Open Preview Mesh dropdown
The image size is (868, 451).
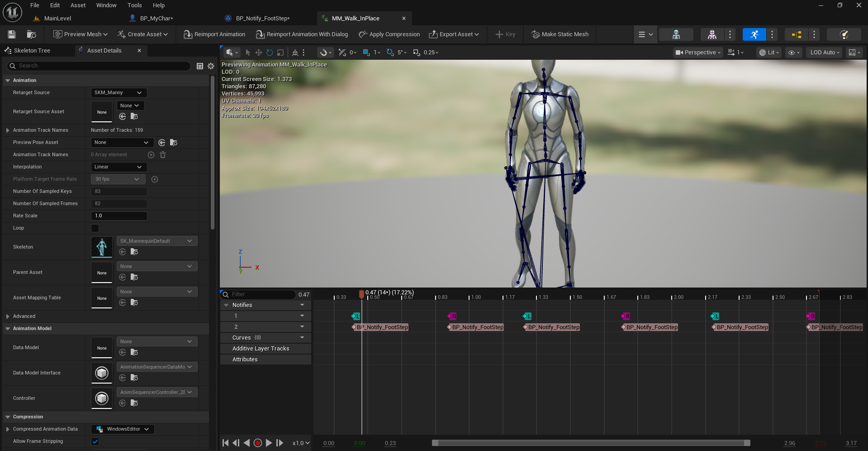pyautogui.click(x=81, y=34)
